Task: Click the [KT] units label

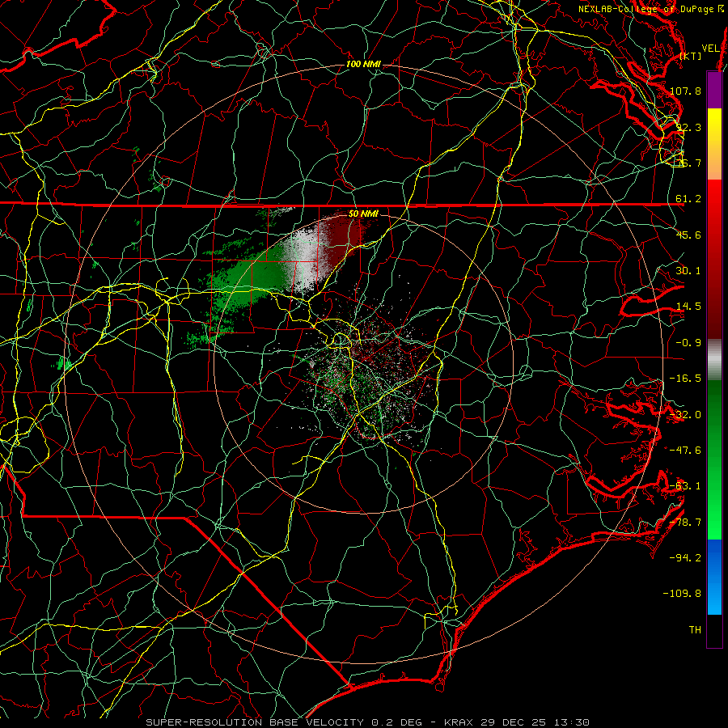Action: pos(691,56)
